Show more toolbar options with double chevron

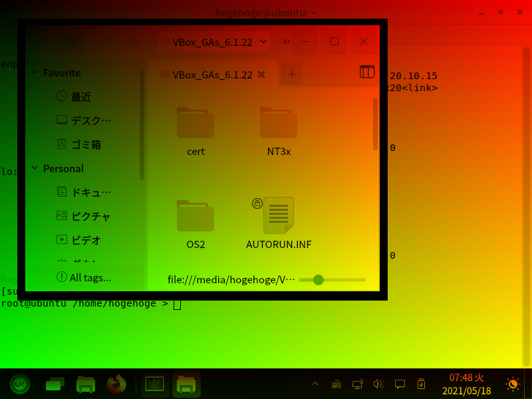287,41
